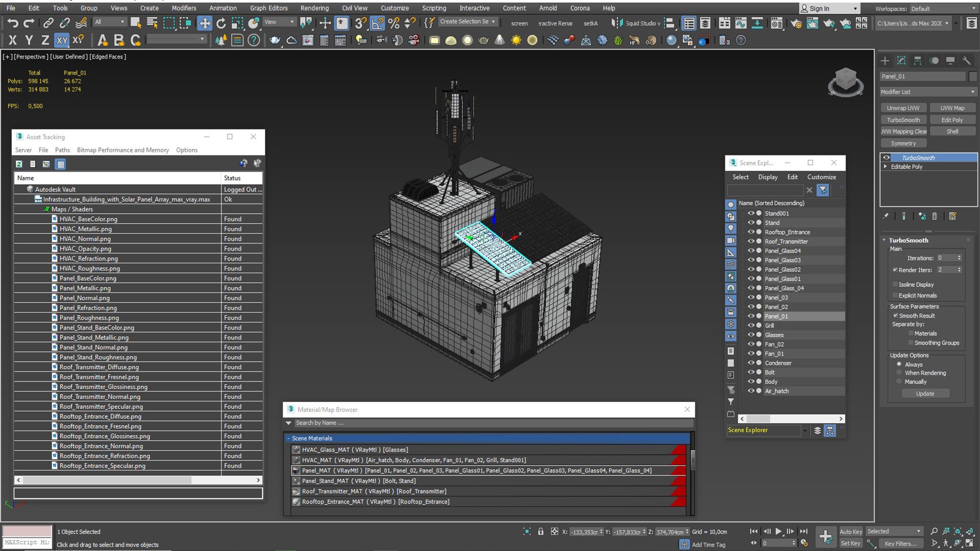Open Bitmap Performance and Memory menu
Viewport: 980px width, 551px height.
pos(123,150)
